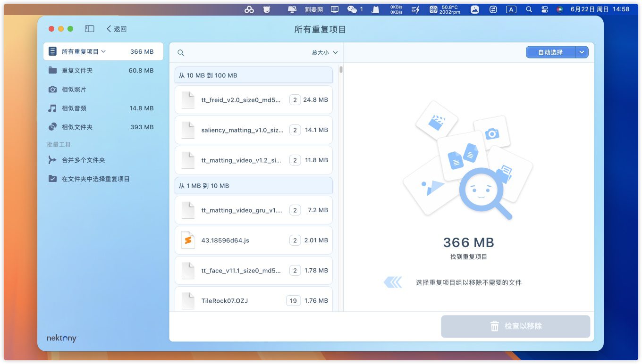Expand the arrow beside 自动选择
642x364 pixels.
(x=582, y=52)
